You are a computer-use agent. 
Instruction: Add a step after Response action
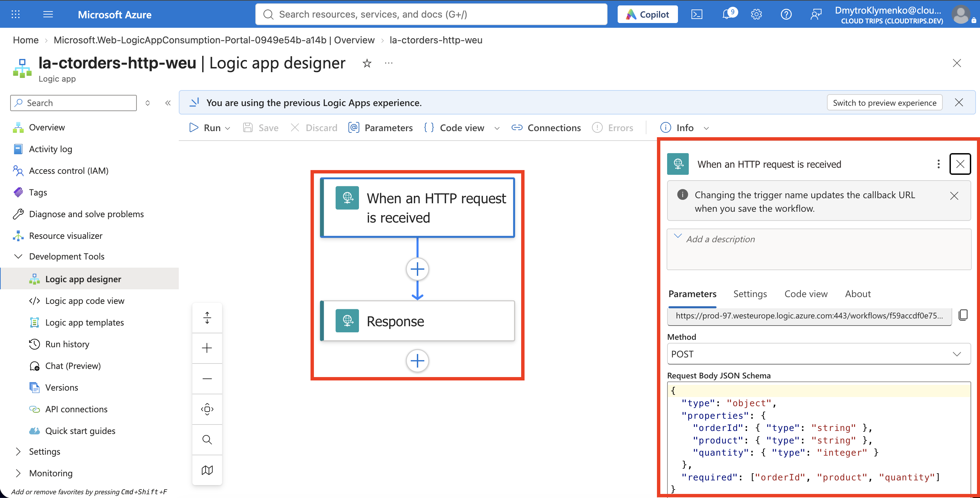tap(417, 360)
